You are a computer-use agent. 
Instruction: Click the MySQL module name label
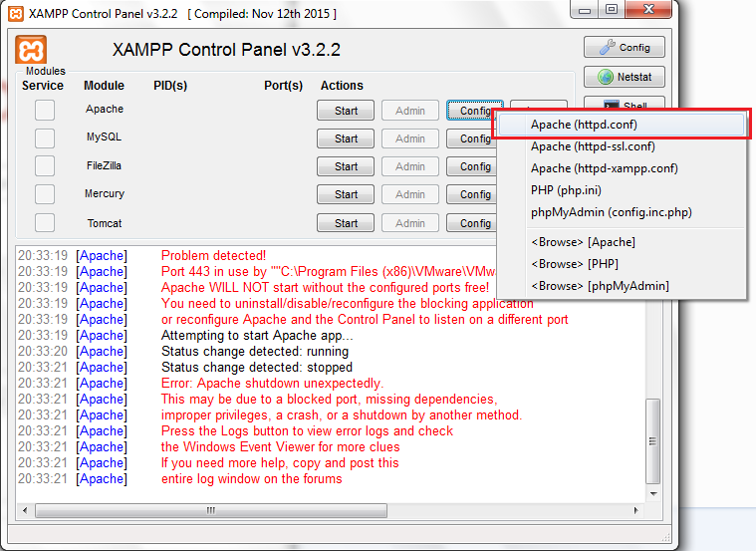tap(104, 138)
